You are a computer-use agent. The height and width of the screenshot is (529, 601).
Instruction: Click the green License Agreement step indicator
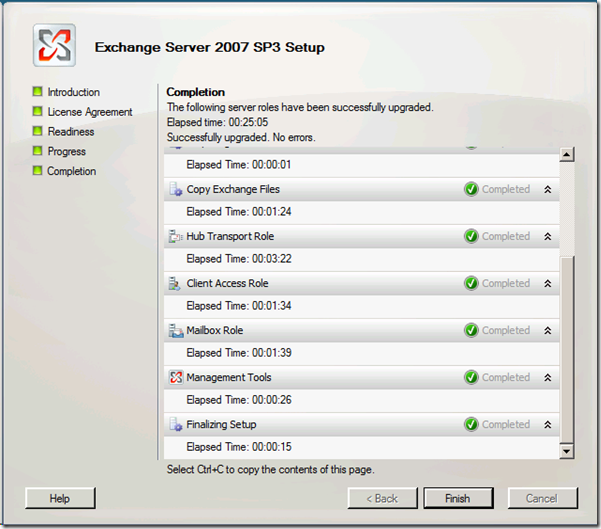[38, 112]
